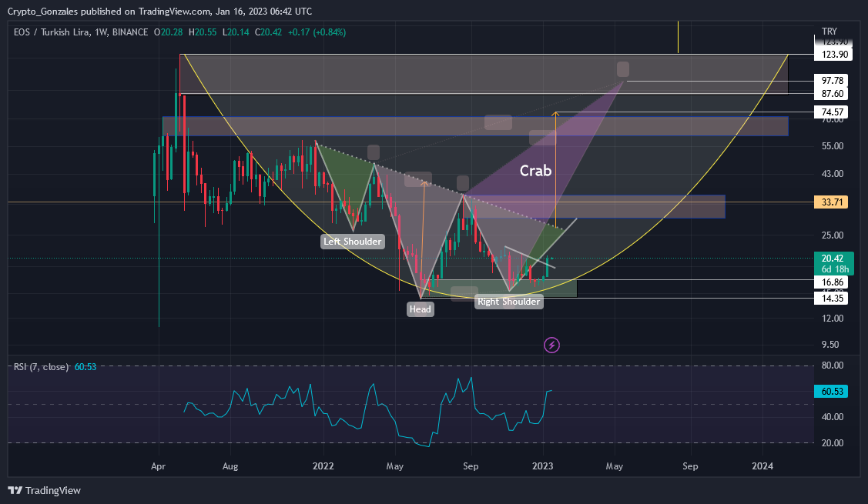Click the open value O20.28
The image size is (868, 504).
point(168,32)
